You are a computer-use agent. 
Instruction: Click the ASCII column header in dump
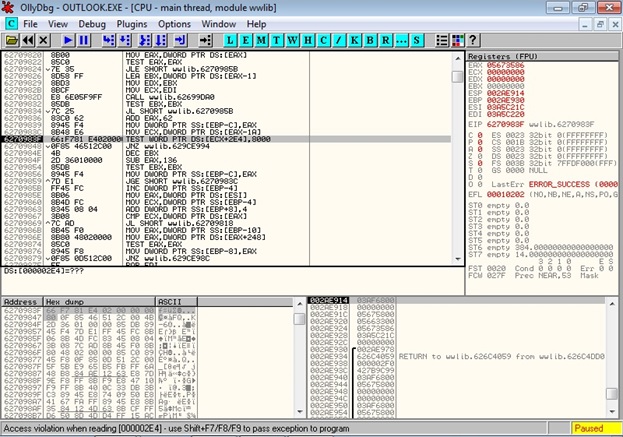click(x=170, y=300)
